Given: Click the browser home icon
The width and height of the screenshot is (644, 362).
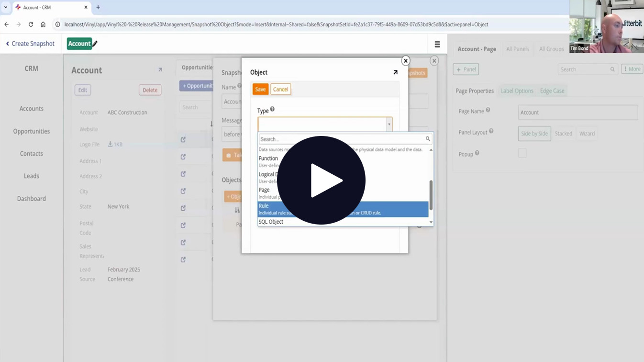Looking at the screenshot, I should pyautogui.click(x=43, y=24).
